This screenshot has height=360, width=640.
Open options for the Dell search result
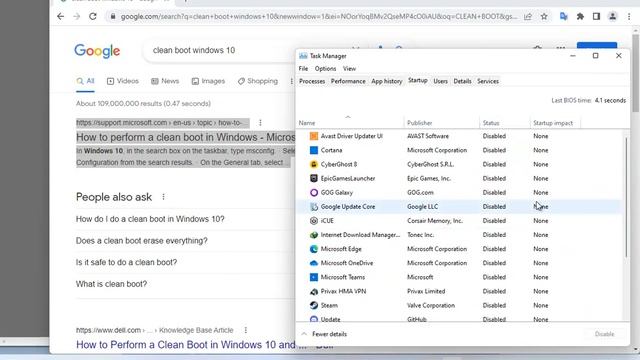pyautogui.click(x=246, y=330)
